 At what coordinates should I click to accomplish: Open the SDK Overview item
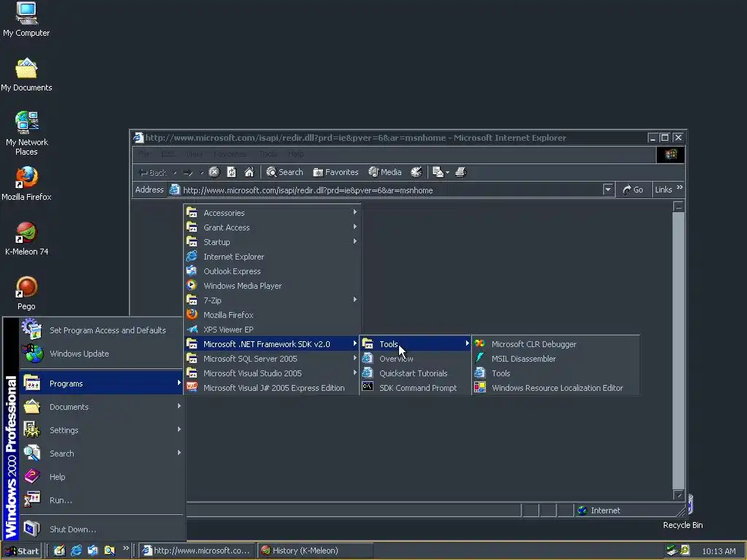point(415,359)
